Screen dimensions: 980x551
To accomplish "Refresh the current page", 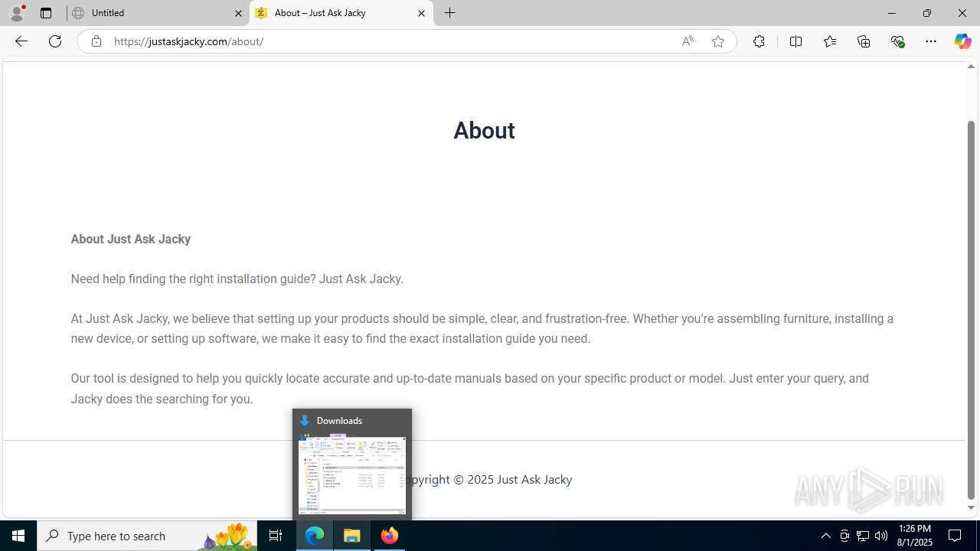I will tap(55, 41).
